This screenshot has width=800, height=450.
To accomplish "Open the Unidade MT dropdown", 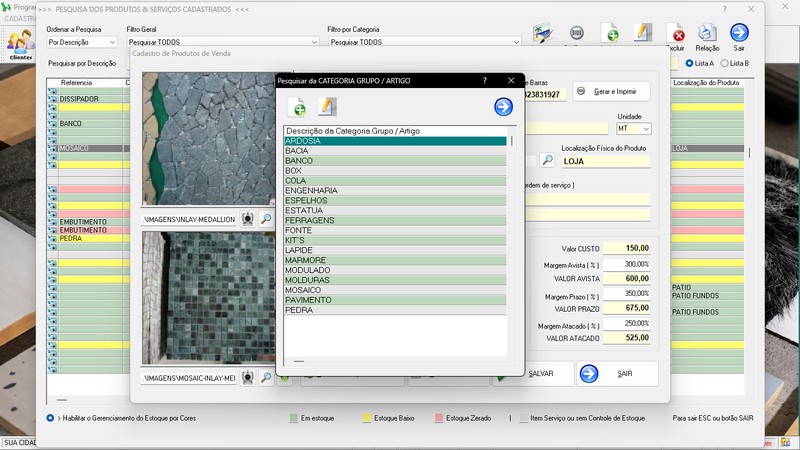I will (x=646, y=129).
